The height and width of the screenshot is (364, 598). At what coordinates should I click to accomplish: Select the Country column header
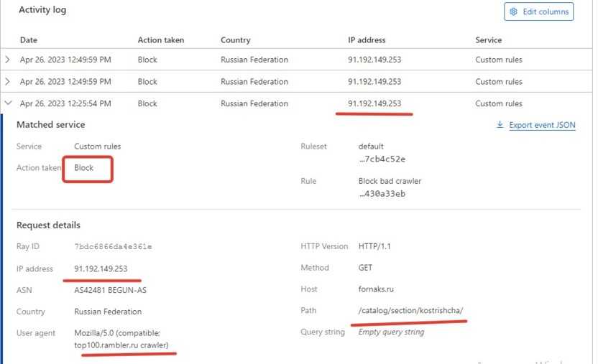[235, 40]
